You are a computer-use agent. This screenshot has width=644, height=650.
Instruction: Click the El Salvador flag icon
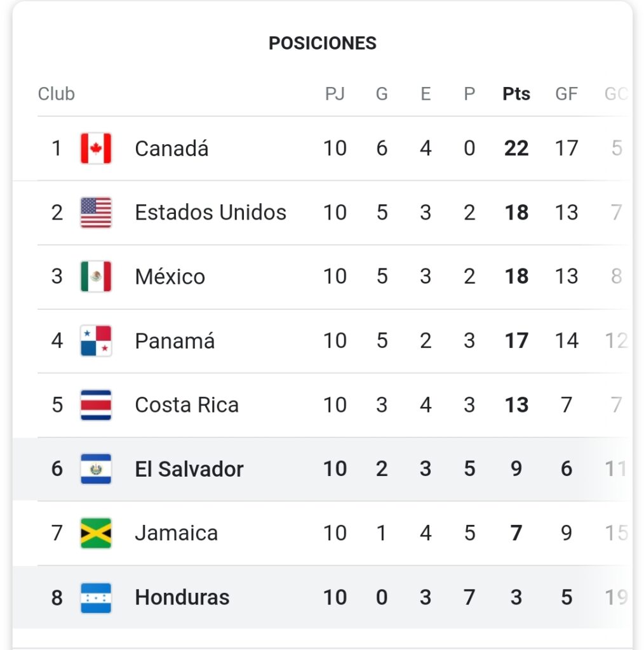96,469
